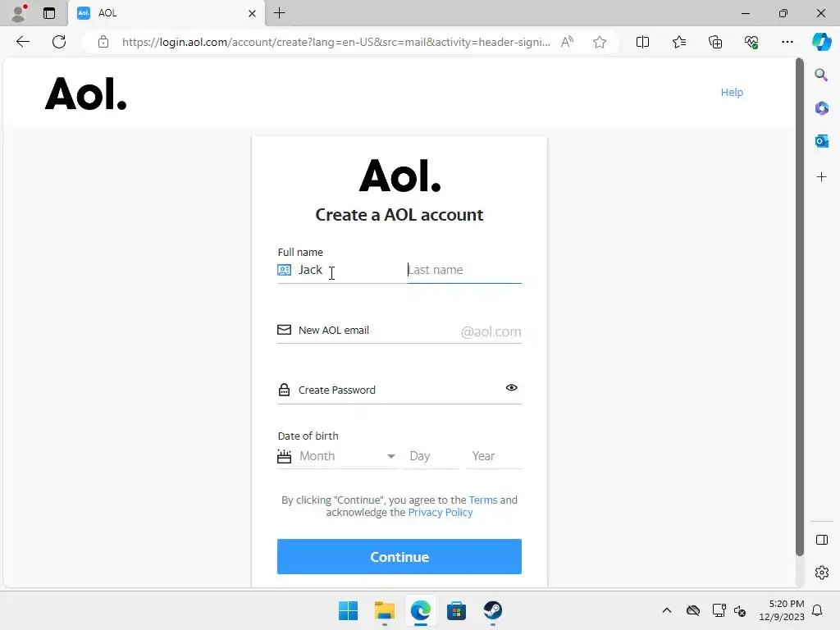Screen dimensions: 840x630
Task: Click the Continue button
Action: tap(399, 557)
